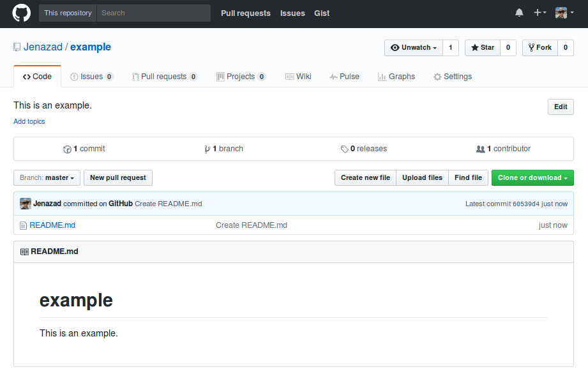Switch to the Wiki tab

pyautogui.click(x=298, y=77)
